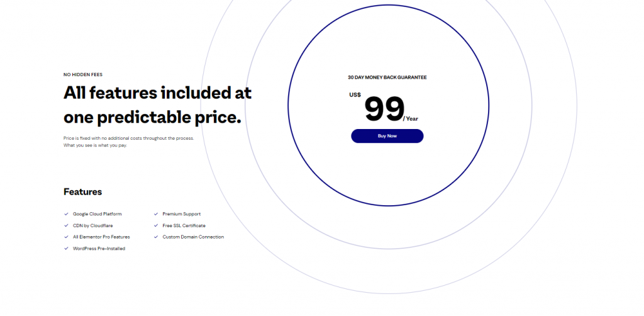Click checkmark icon beside Free SSL Certificate
644x316 pixels.
coord(156,225)
